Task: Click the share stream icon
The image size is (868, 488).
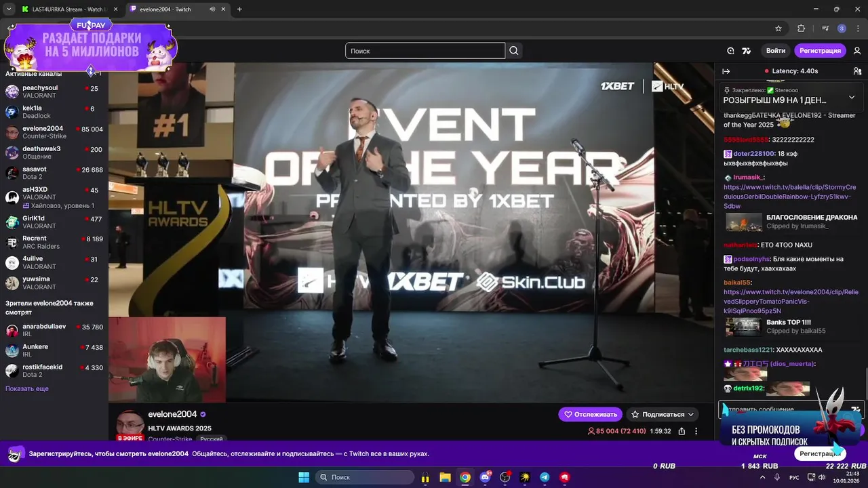Action: [x=682, y=431]
